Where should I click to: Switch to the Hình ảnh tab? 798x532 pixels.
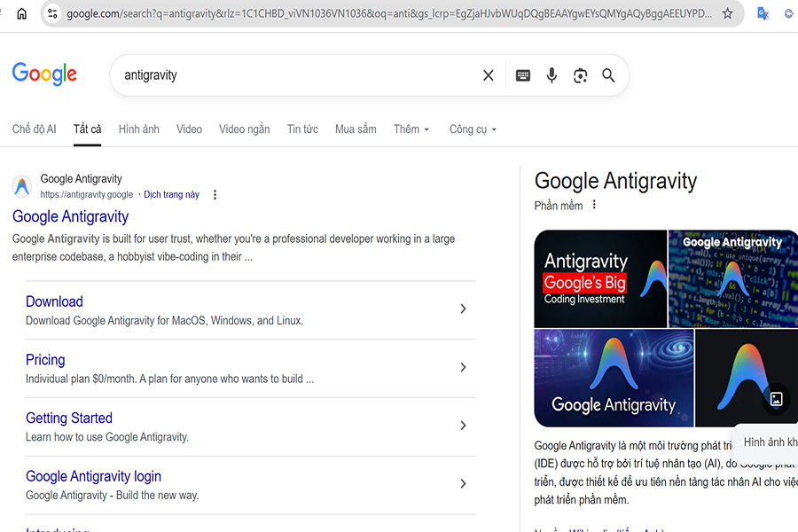(139, 129)
